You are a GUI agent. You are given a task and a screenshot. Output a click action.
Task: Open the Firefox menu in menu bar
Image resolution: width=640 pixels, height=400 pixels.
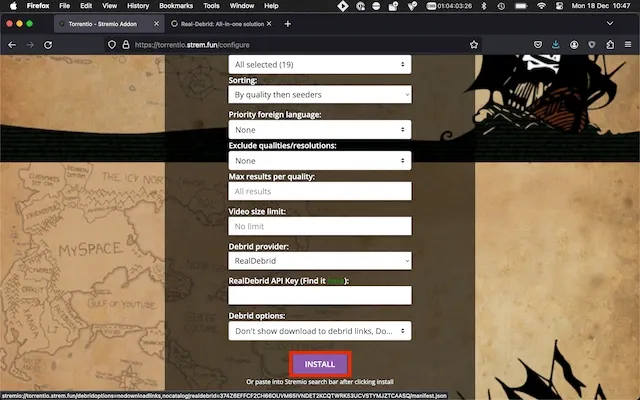pyautogui.click(x=38, y=6)
